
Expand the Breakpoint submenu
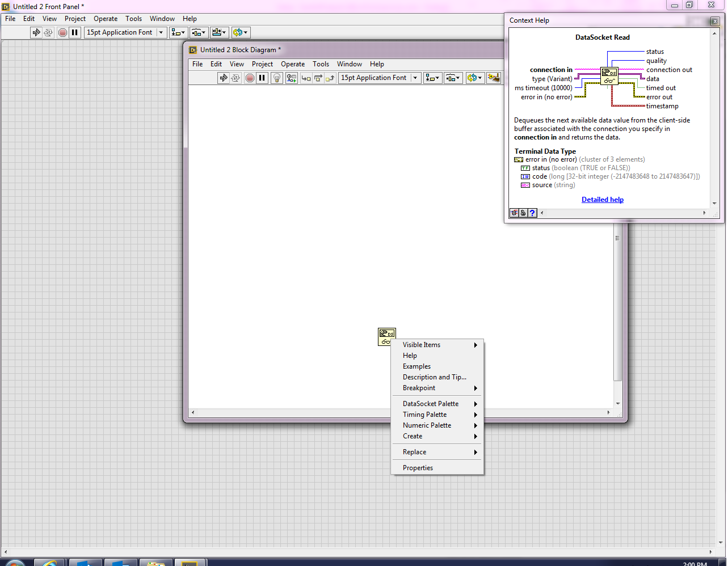[x=437, y=388]
